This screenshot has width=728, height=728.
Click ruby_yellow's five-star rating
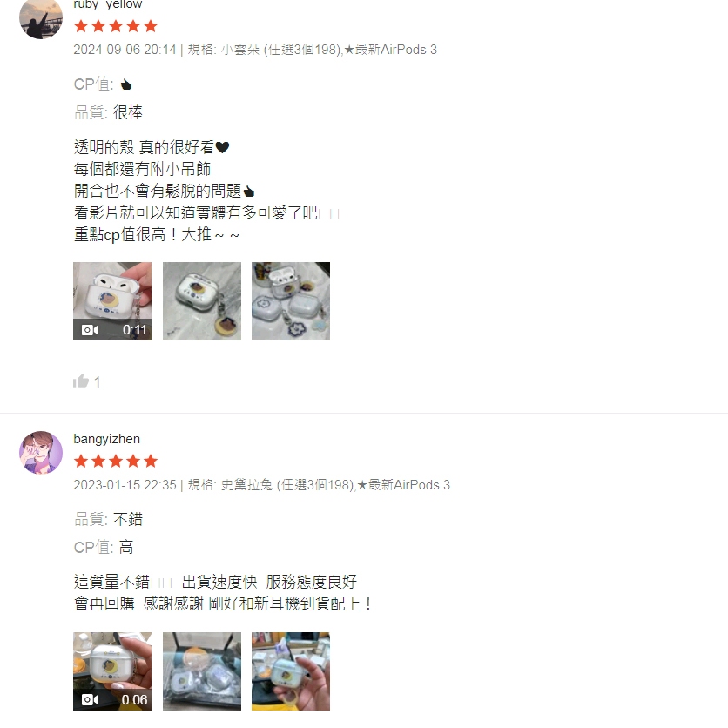pos(116,26)
